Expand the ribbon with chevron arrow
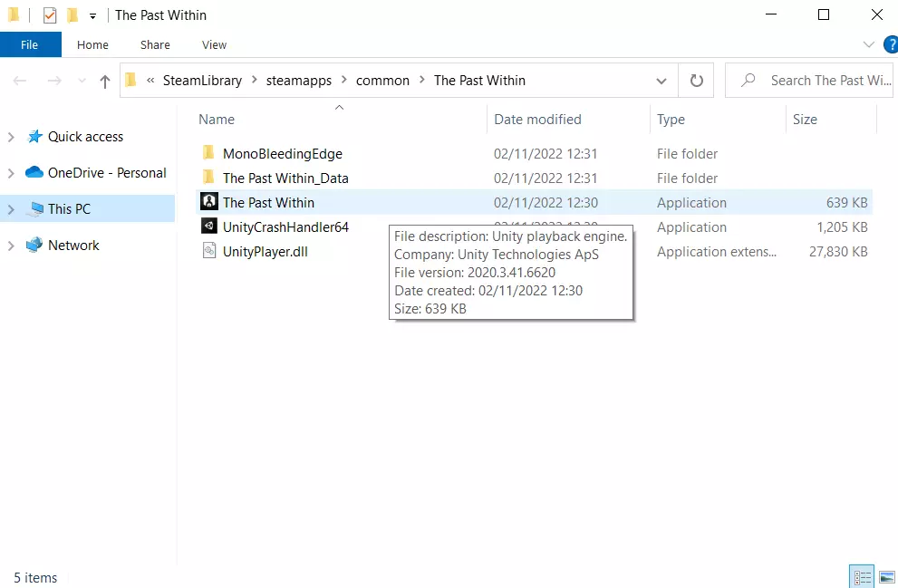 [x=869, y=44]
